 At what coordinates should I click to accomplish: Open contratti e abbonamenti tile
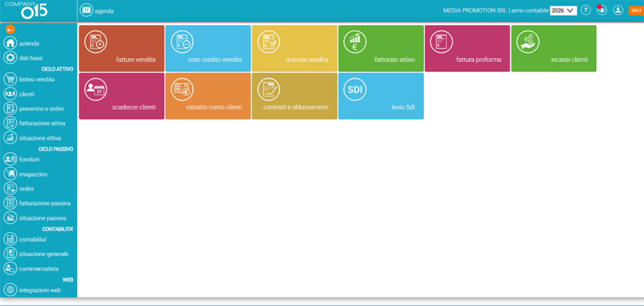coord(294,96)
